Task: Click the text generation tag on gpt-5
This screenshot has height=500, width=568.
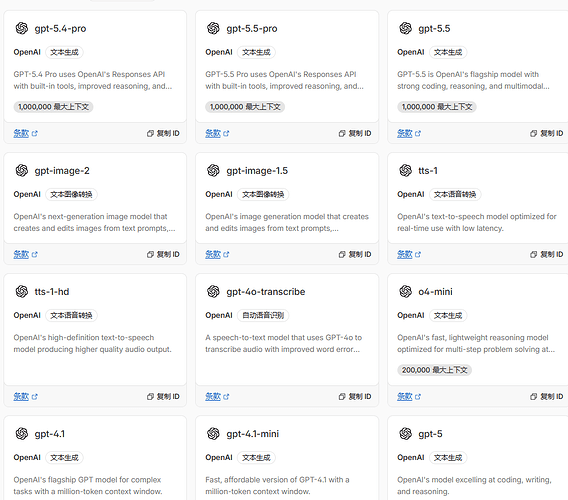Action: tap(448, 457)
